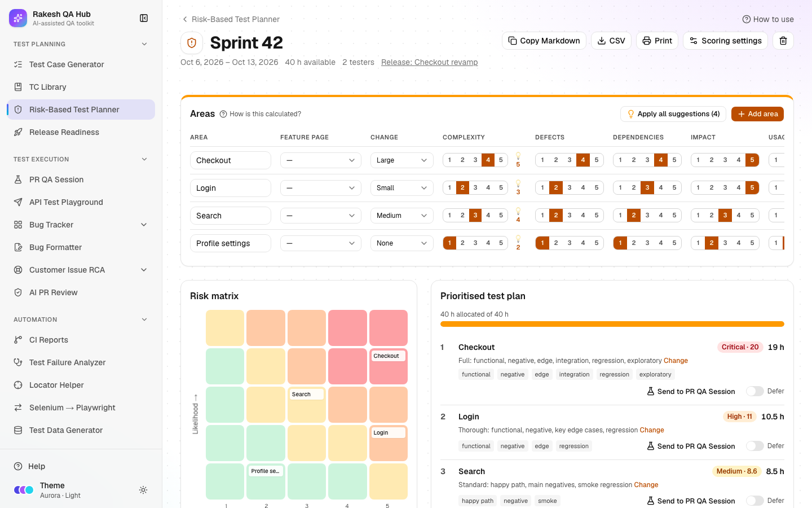Click the Copy Markdown button
Image resolution: width=812 pixels, height=508 pixels.
coord(544,41)
